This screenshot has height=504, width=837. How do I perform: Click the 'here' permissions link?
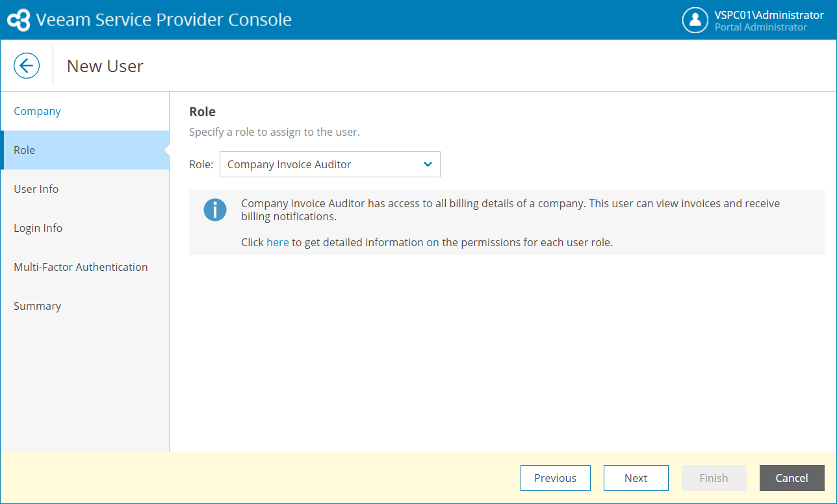(277, 242)
